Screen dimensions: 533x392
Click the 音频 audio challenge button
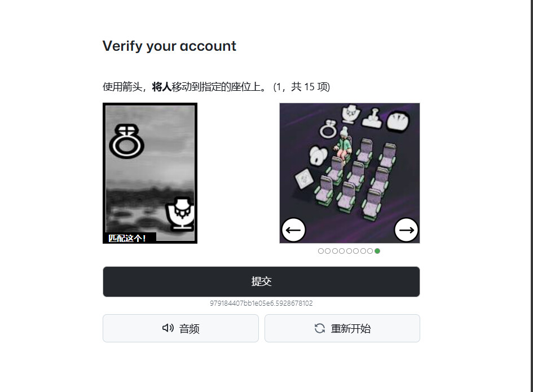(180, 328)
